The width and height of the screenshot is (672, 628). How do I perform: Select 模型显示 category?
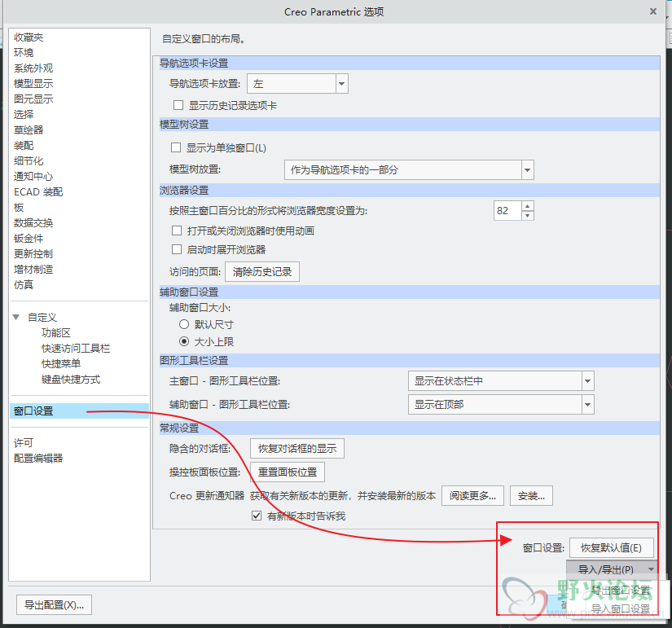click(33, 84)
